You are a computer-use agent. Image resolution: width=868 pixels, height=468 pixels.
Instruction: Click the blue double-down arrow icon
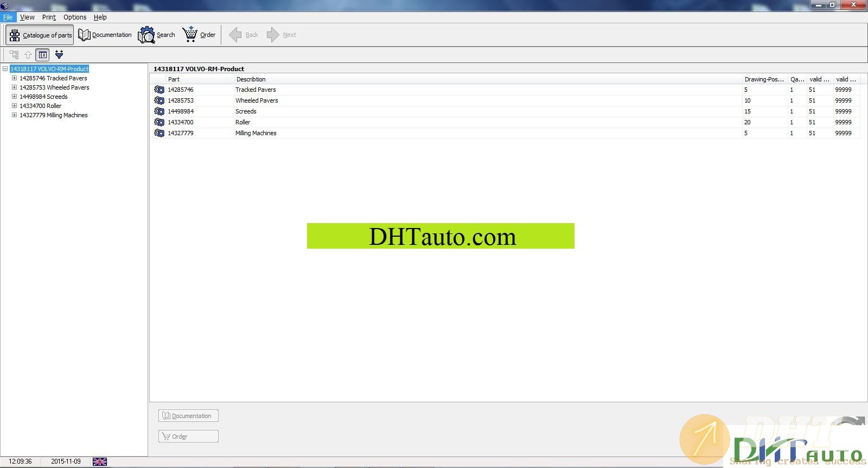tap(59, 54)
